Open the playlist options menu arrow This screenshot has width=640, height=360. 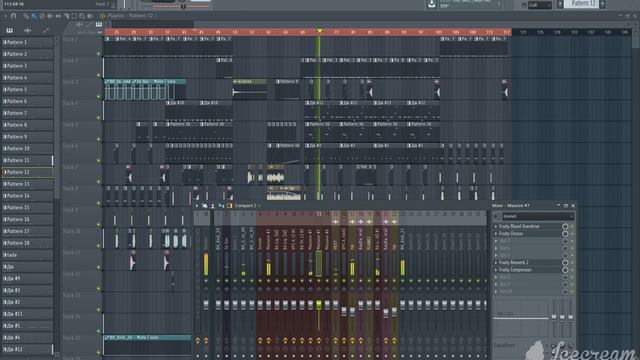click(x=5, y=16)
